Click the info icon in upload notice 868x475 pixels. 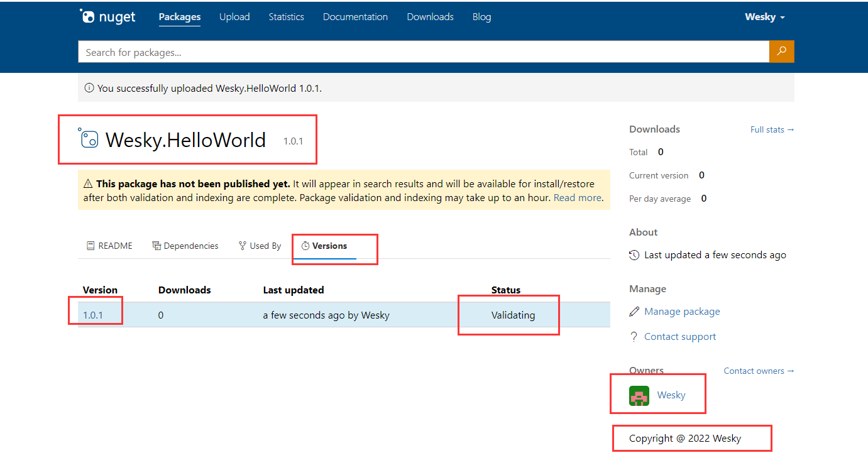pyautogui.click(x=89, y=88)
